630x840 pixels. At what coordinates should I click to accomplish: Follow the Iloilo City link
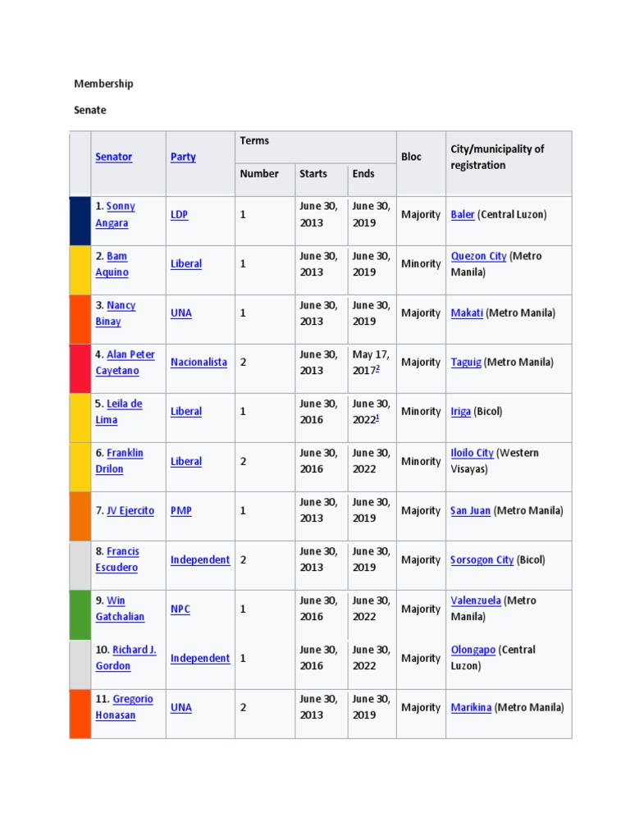point(472,453)
